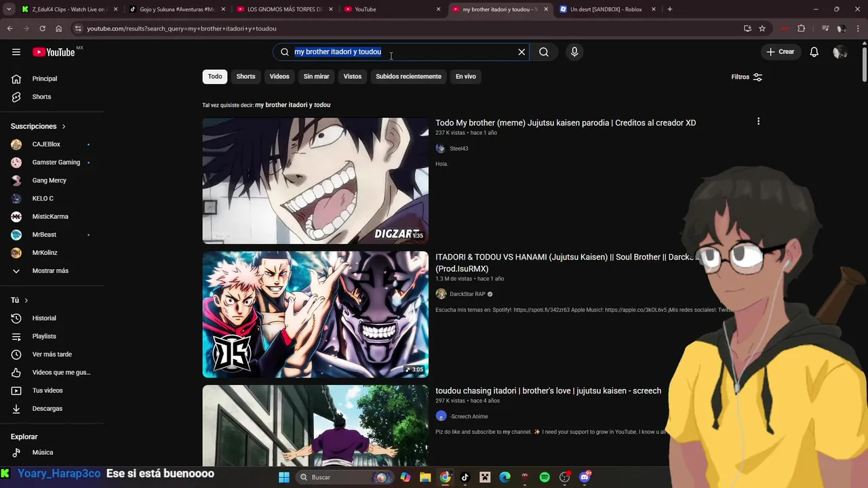Click the browser home button
Screen dimensions: 868x488
[58, 28]
